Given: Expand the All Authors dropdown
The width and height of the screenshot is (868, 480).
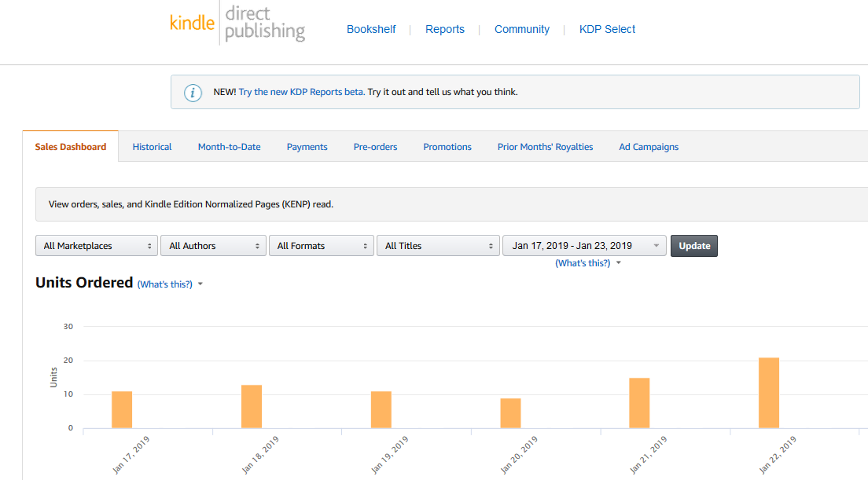Looking at the screenshot, I should pyautogui.click(x=213, y=246).
